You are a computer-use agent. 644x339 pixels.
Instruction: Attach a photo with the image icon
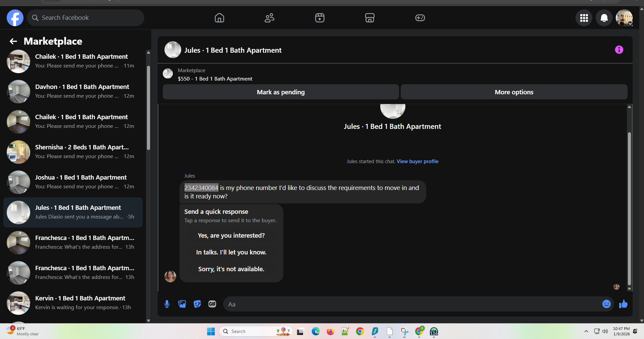click(182, 304)
